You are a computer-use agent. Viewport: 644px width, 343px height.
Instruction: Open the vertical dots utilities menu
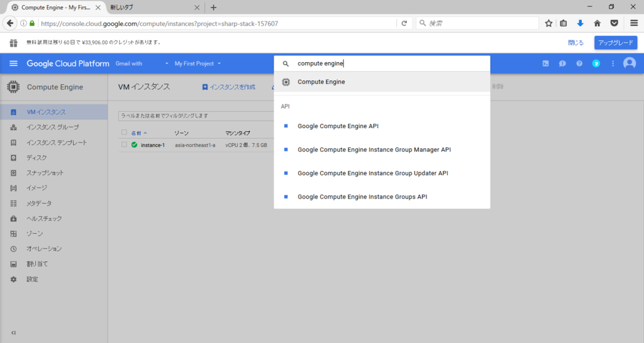(613, 63)
